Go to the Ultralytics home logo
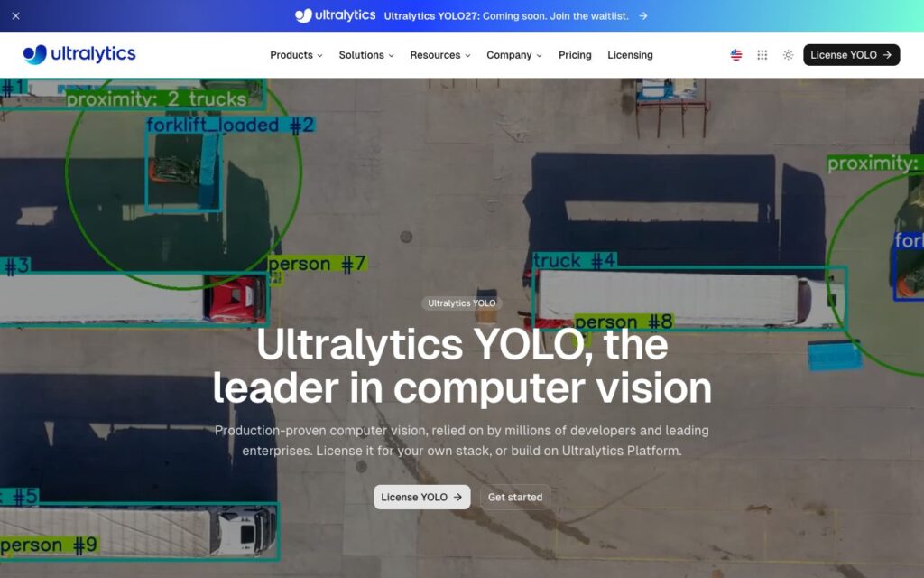 click(79, 54)
